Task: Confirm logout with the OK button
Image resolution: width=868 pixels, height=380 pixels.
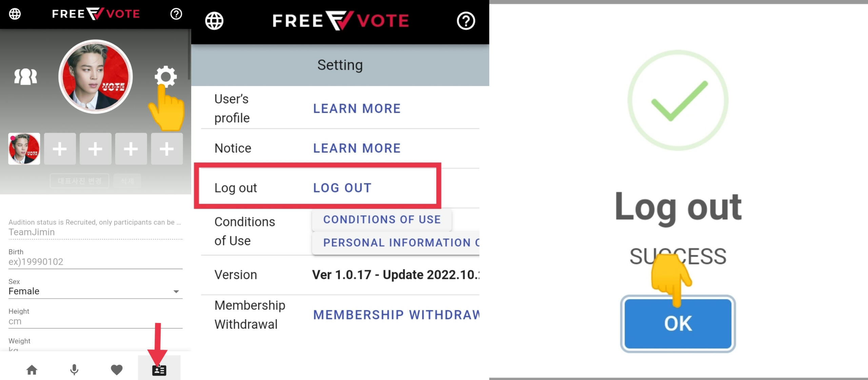Action: [678, 323]
